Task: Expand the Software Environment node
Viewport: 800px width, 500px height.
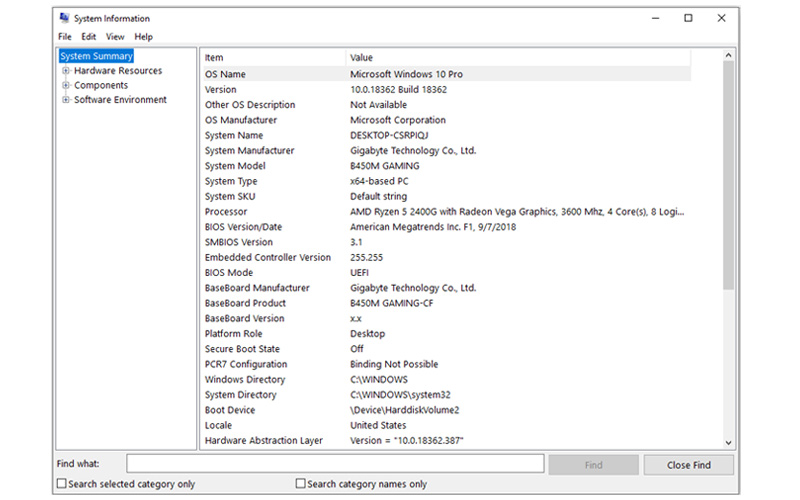Action: pyautogui.click(x=66, y=99)
